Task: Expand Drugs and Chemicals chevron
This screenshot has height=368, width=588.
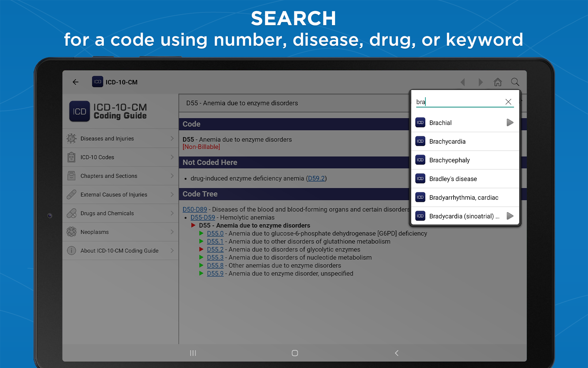Action: tap(172, 213)
